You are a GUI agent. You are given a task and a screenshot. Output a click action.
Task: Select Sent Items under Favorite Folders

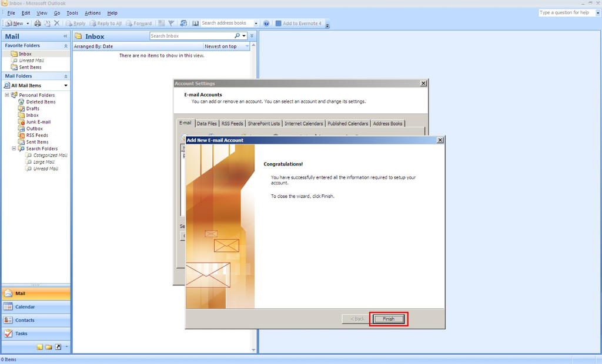[30, 67]
